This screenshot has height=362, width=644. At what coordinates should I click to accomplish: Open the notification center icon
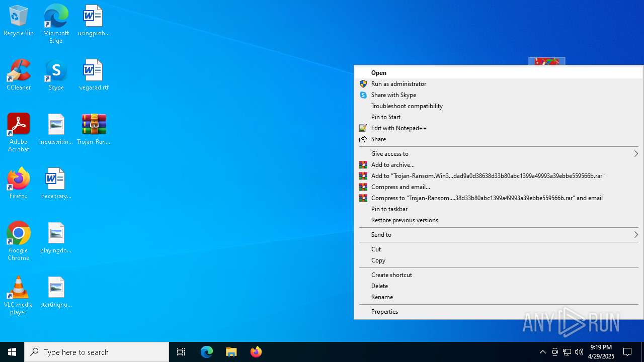[x=627, y=352]
